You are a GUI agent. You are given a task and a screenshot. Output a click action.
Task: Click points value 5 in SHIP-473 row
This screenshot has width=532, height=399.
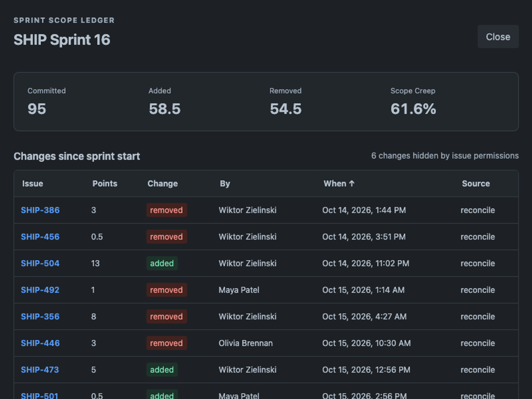click(94, 370)
